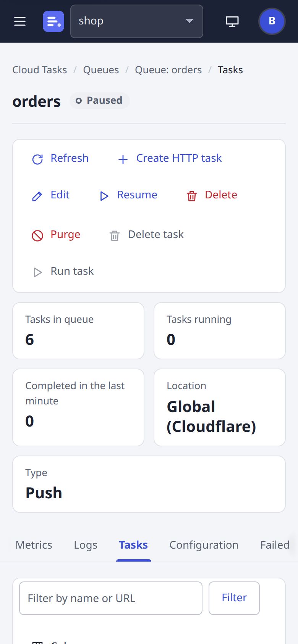Screen dimensions: 298x644
Task: Open the Failed tab
Action: click(x=275, y=545)
